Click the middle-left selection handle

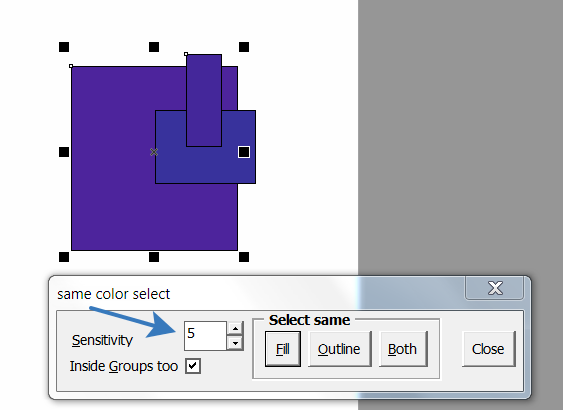[x=64, y=152]
